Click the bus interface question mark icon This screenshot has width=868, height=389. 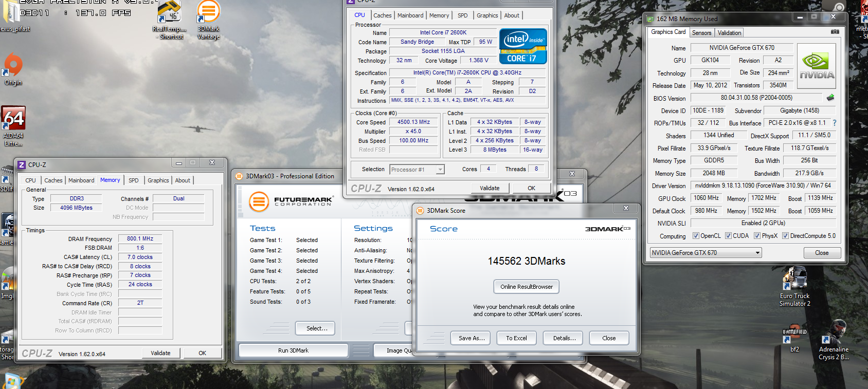[834, 123]
